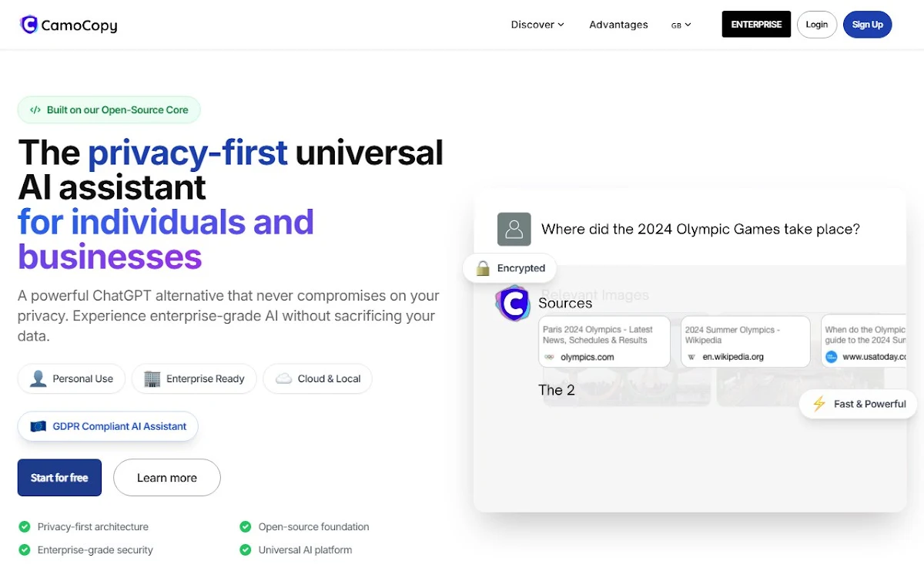The height and width of the screenshot is (578, 924).
Task: Click the CamoCopy shield logo icon
Action: (28, 25)
